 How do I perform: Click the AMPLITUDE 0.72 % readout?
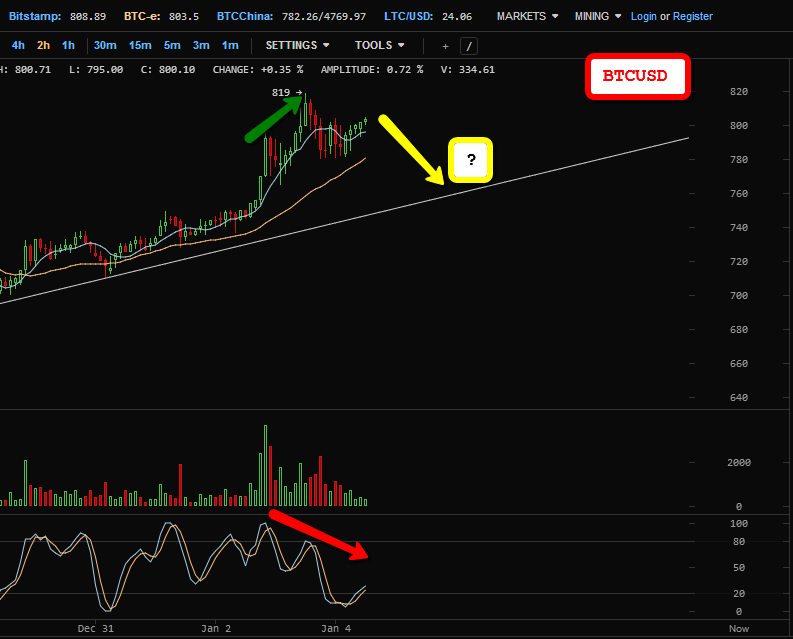[372, 70]
